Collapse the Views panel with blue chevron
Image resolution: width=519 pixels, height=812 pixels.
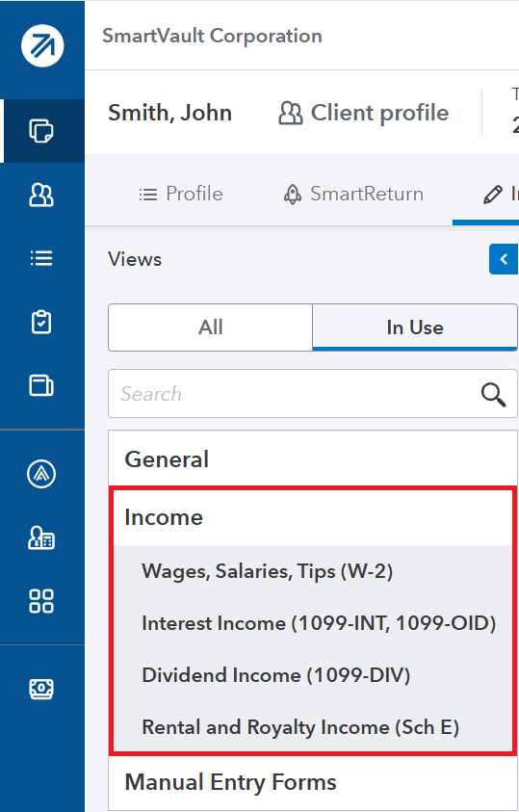click(504, 259)
